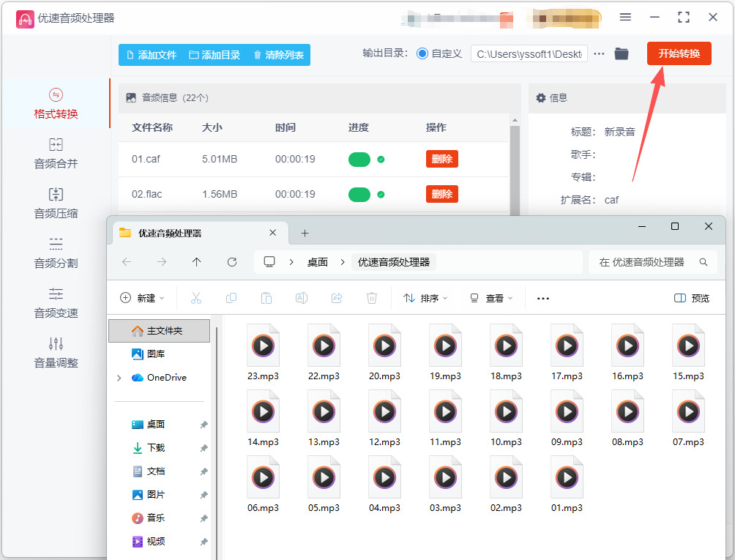Select the 10.mp3 file
Image resolution: width=735 pixels, height=560 pixels.
click(506, 418)
